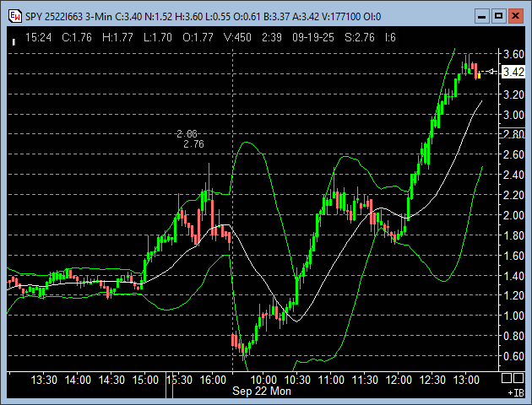Click the 13:30 label at left of time axis
The height and width of the screenshot is (405, 532).
pyautogui.click(x=44, y=381)
